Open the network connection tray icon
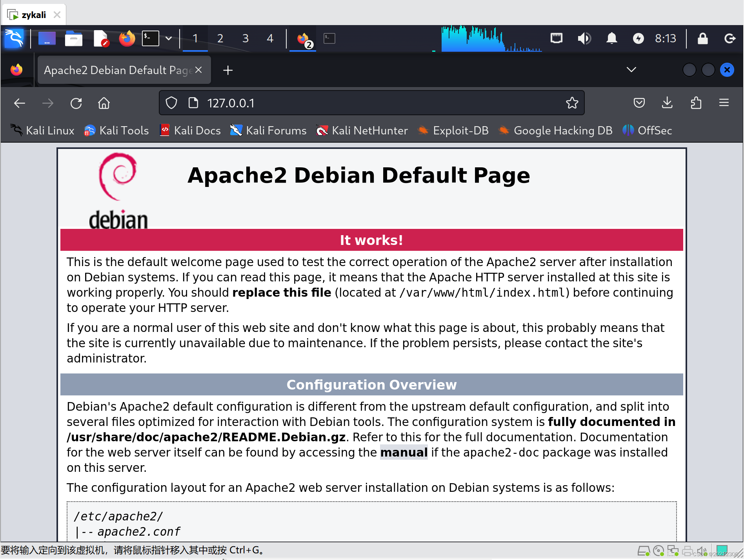 tap(556, 38)
